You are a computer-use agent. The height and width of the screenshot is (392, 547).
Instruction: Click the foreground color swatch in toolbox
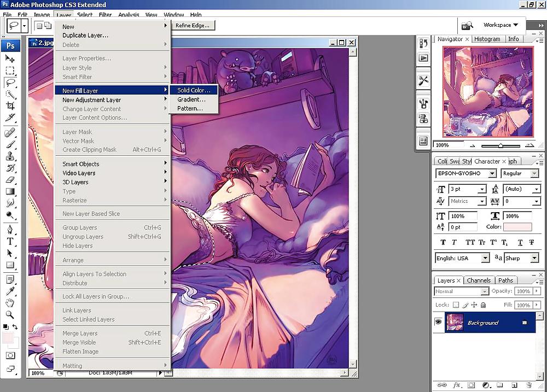click(8, 337)
